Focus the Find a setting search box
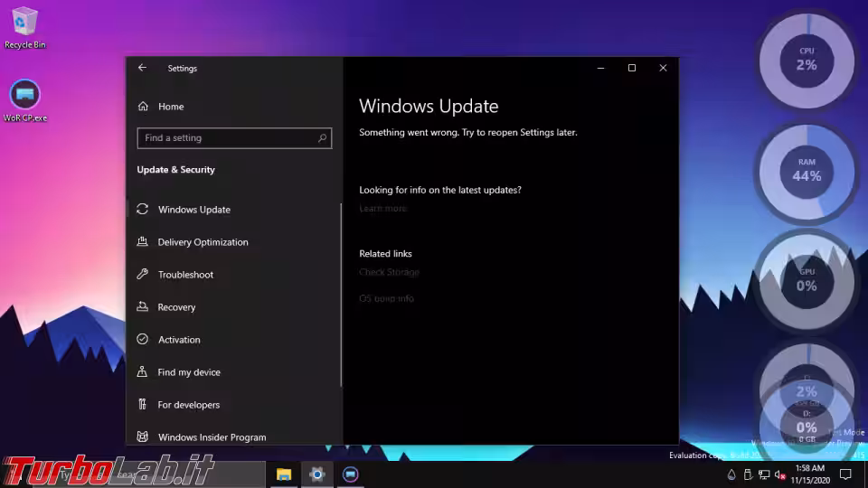The image size is (868, 488). [234, 137]
